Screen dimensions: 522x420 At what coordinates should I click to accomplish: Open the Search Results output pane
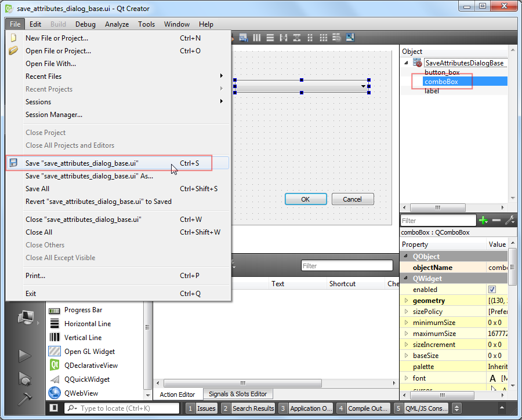[x=248, y=408]
